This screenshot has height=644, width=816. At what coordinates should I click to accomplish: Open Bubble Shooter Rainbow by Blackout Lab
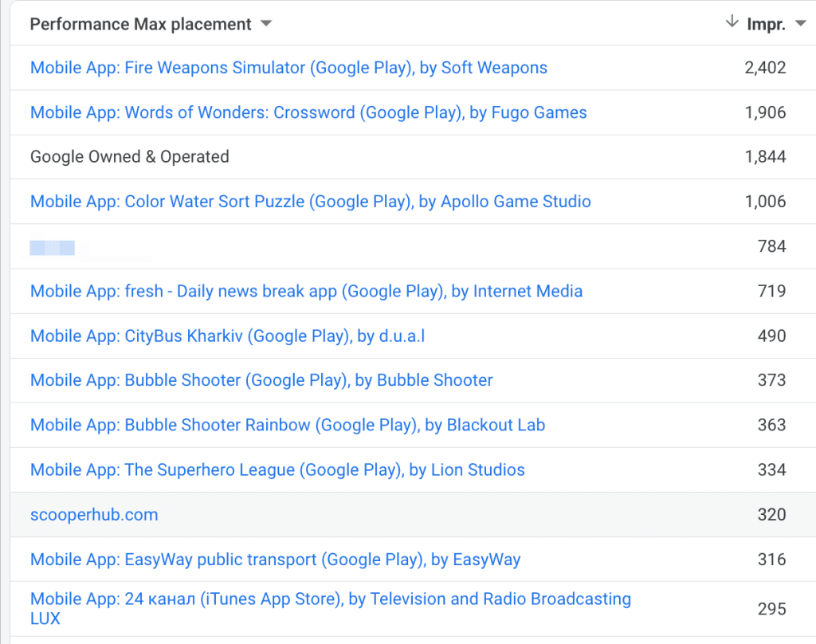point(288,425)
